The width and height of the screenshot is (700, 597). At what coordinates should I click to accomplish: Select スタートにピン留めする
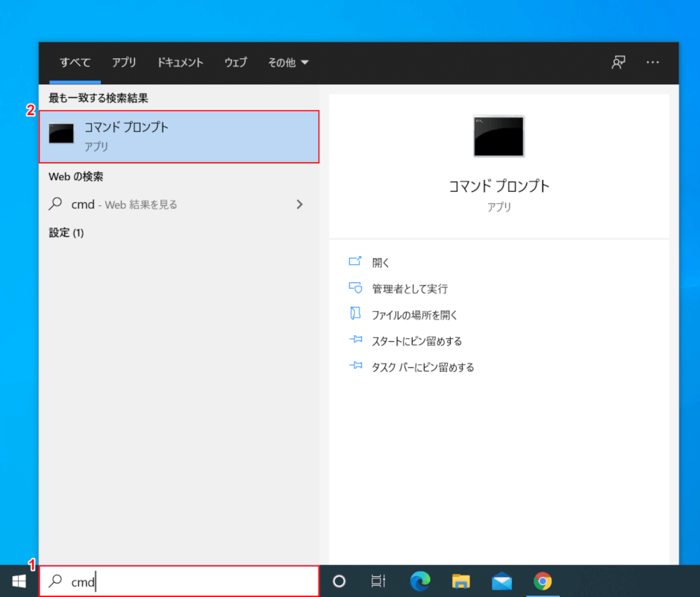pos(416,341)
